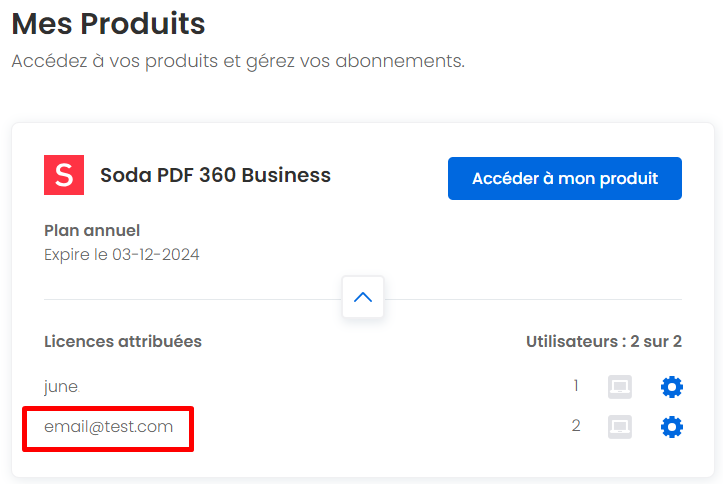Screen dimensions: 723x484
Task: Click the red Soda PDF logo
Action: tap(64, 175)
